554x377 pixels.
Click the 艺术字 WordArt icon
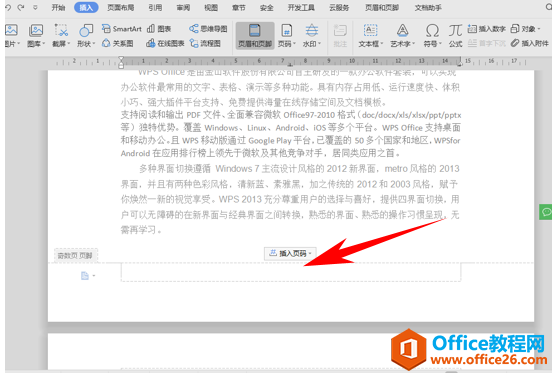(x=402, y=31)
